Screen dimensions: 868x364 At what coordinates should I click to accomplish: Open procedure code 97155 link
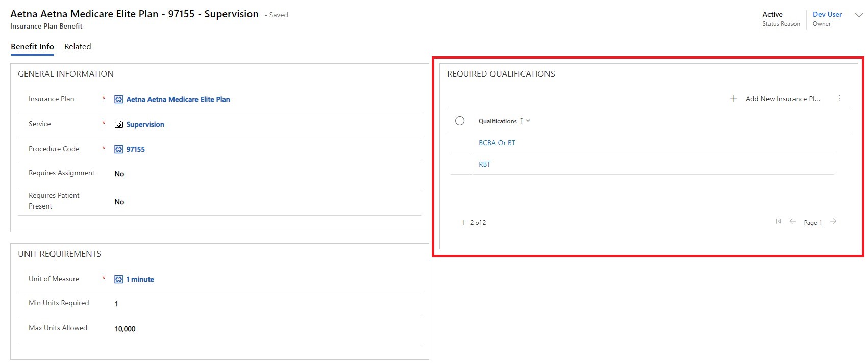click(x=135, y=149)
